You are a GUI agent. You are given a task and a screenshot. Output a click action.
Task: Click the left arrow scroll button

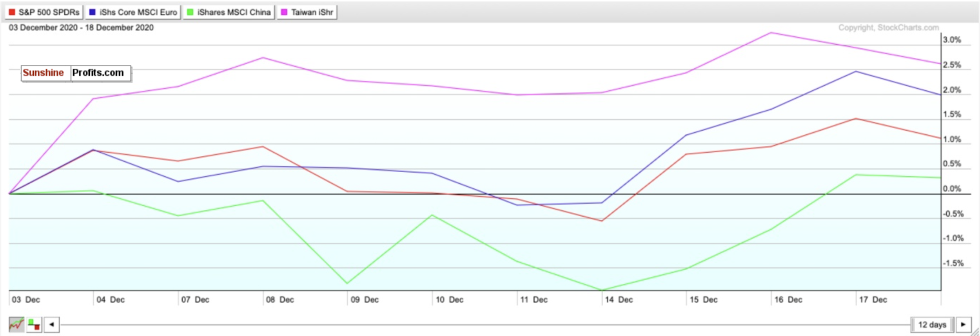pos(52,325)
